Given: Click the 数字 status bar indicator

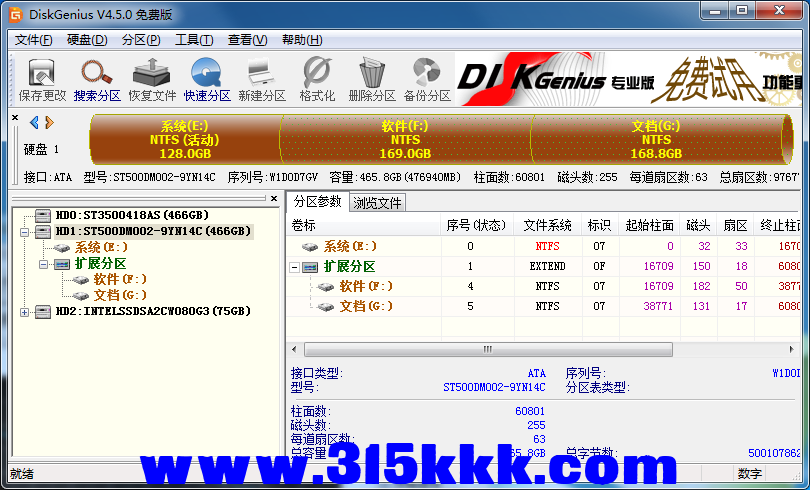Looking at the screenshot, I should pyautogui.click(x=749, y=473).
